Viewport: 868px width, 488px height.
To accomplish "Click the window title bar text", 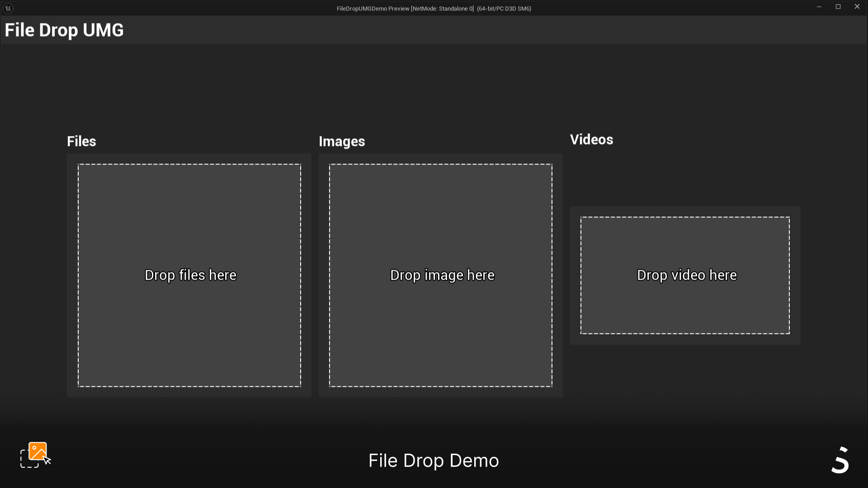I will tap(434, 9).
